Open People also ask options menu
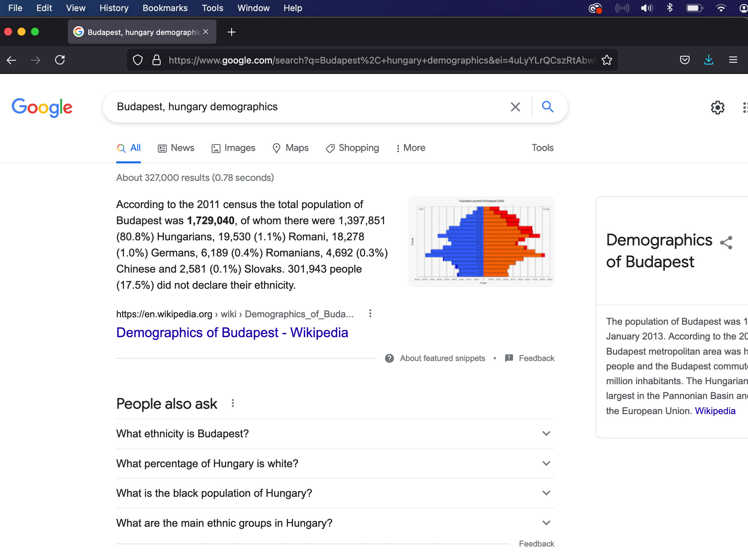This screenshot has width=748, height=560. point(233,403)
